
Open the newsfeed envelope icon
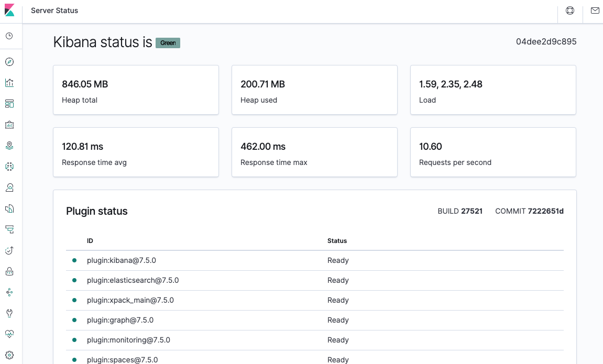click(595, 10)
